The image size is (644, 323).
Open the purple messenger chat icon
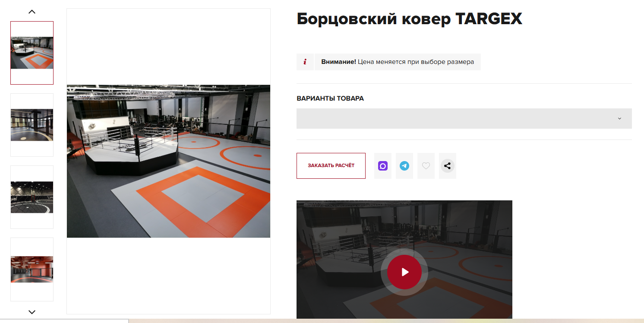[383, 166]
